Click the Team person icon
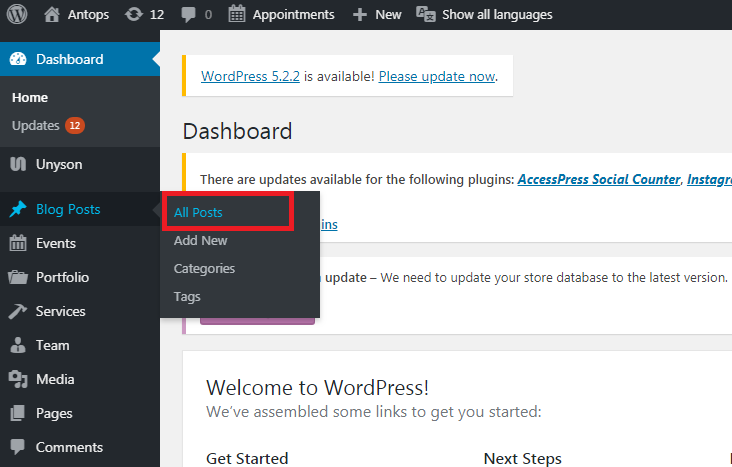 pos(18,345)
